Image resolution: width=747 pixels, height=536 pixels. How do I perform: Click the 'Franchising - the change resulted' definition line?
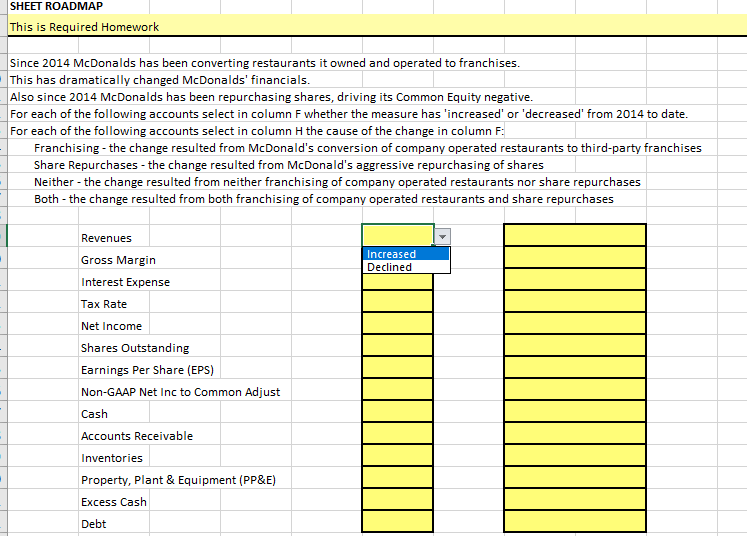click(x=368, y=148)
